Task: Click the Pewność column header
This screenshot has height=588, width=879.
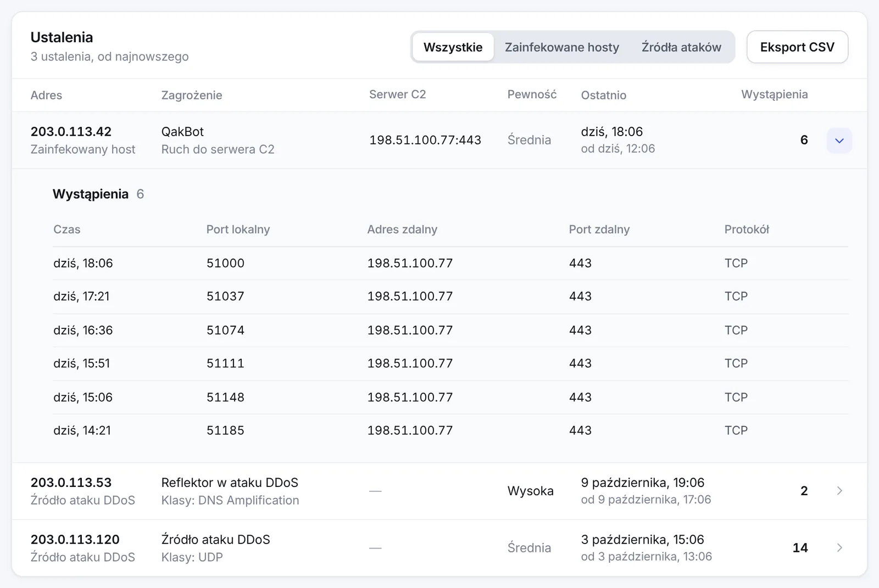Action: [532, 94]
